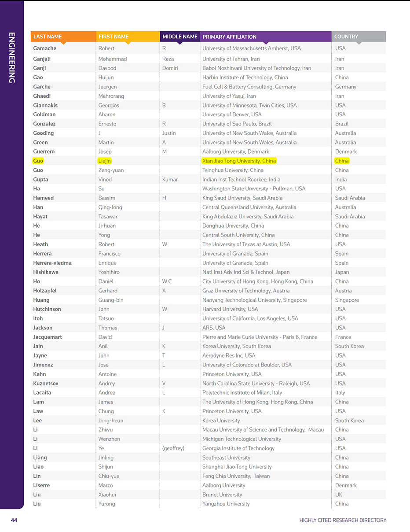Click Indian Inst Technol Roorkee, India
Image resolution: width=410 pixels, height=532 pixels.
(242, 179)
